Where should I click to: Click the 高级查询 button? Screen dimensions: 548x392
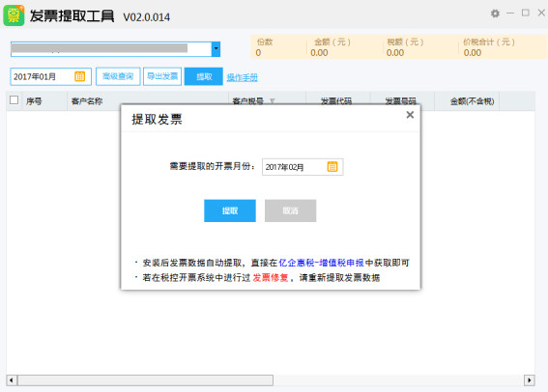118,76
